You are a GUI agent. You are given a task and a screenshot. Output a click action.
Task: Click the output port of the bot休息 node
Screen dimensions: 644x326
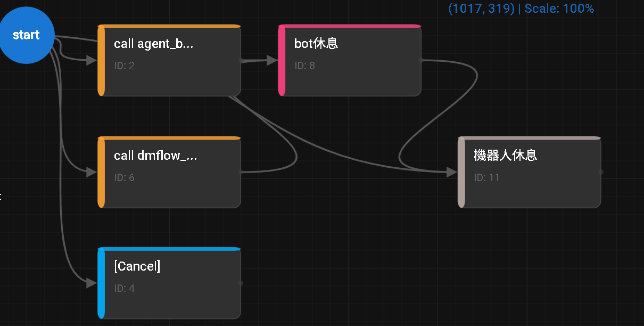point(420,60)
